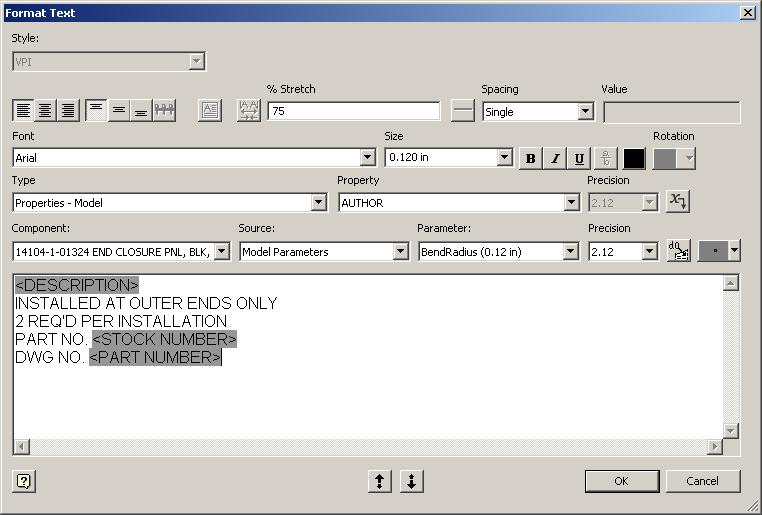Click the vertical scrollbar up arrow
Screen dimensions: 762x515
(x=731, y=283)
